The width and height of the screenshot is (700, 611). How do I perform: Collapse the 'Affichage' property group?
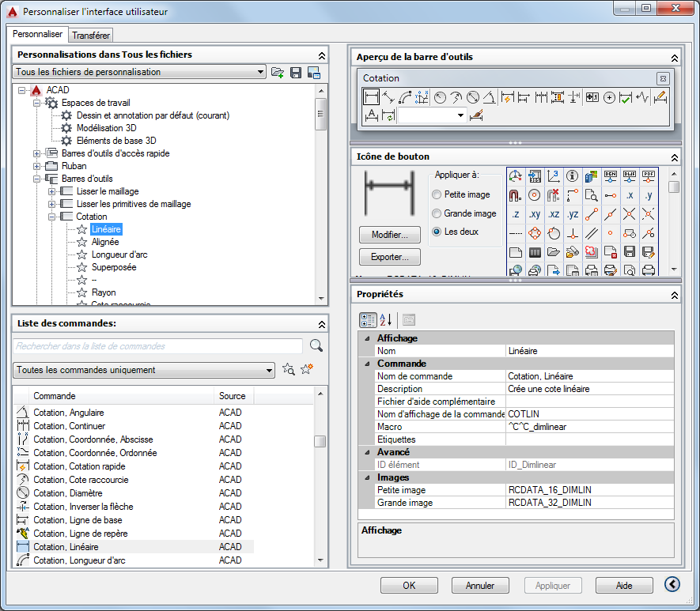[x=368, y=338]
